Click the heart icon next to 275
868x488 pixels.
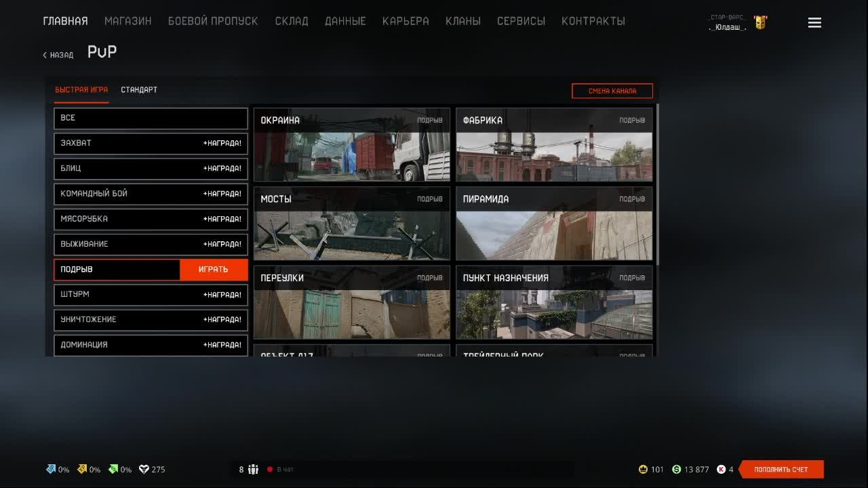tap(144, 469)
